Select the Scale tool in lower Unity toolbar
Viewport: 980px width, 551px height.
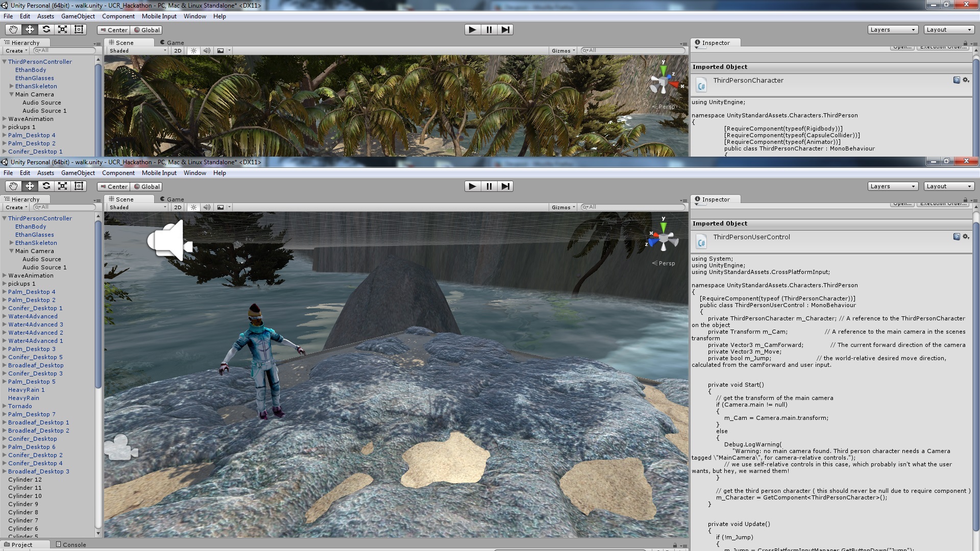[x=62, y=186]
